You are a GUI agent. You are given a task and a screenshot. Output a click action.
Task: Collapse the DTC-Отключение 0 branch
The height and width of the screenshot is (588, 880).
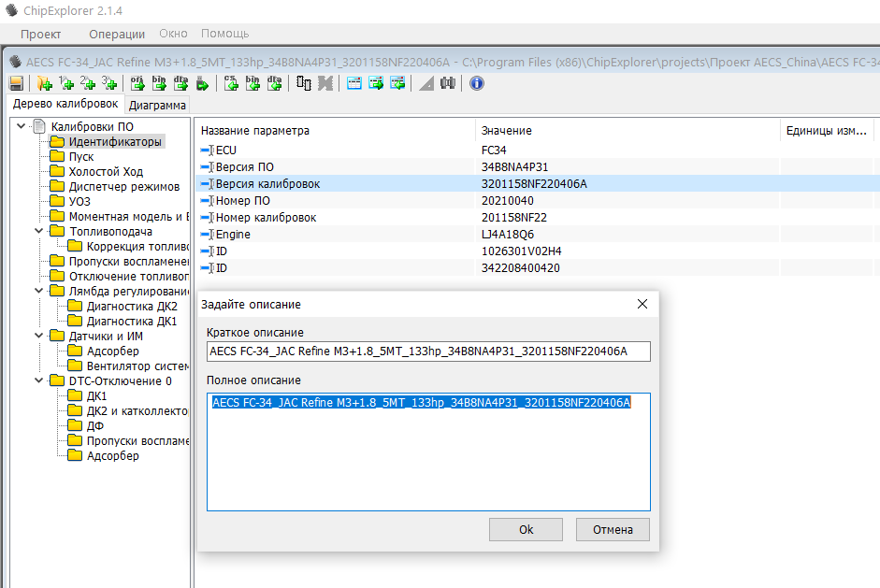click(x=38, y=380)
